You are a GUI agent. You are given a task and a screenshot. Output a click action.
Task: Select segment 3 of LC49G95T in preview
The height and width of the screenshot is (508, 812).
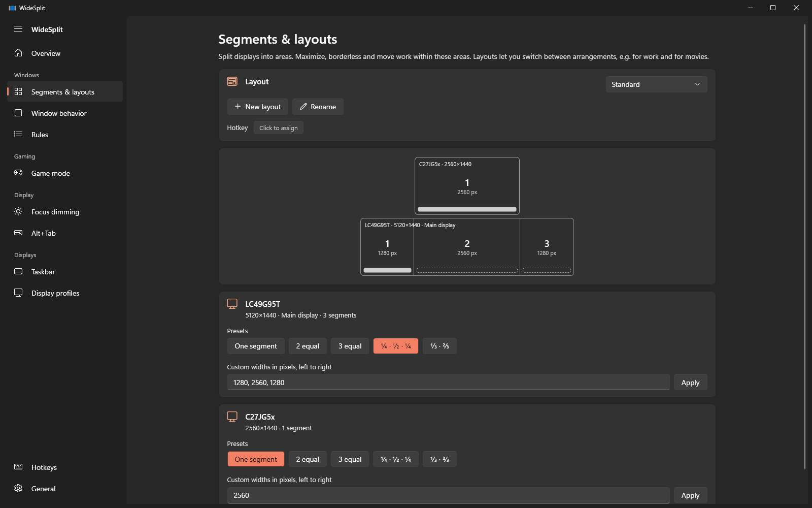point(547,247)
